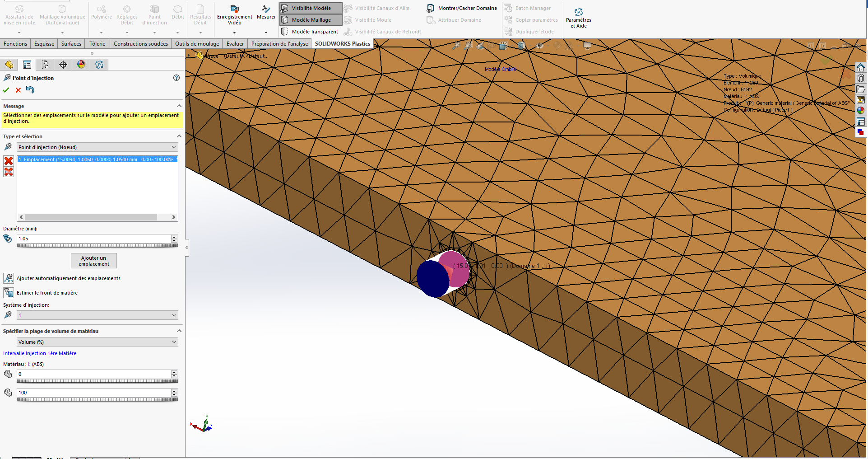Open Volume (%) dropdown
868x459 pixels.
pyautogui.click(x=97, y=342)
